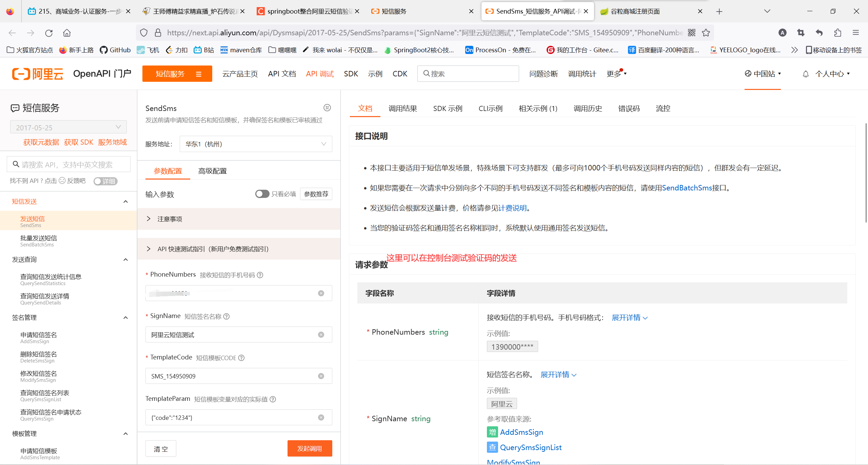Screen dimensions: 868x465
Task: Open the Firefox hamburger menu
Action: coord(856,33)
